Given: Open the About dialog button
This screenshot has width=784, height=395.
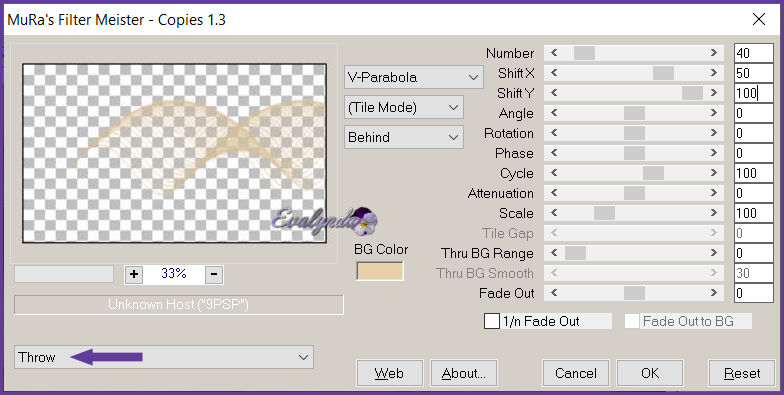Looking at the screenshot, I should pyautogui.click(x=464, y=373).
